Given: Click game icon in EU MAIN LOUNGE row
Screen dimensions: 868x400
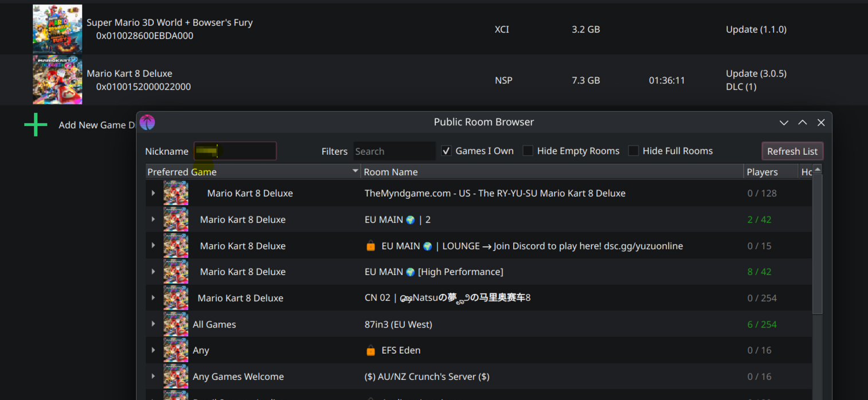Looking at the screenshot, I should click(175, 246).
